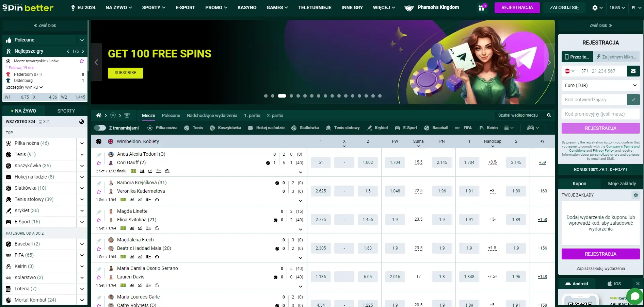Viewport: 644px width, 307px height.
Task: Click the search magnifier icon
Action: tap(549, 115)
